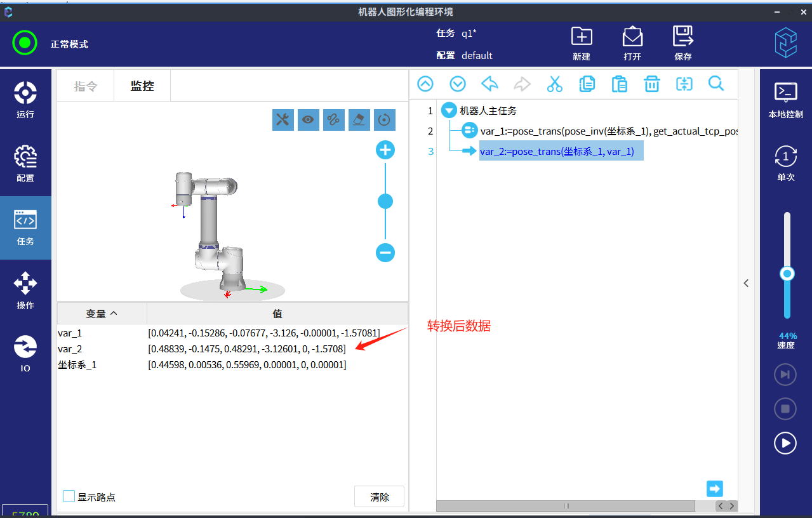This screenshot has height=518, width=812.
Task: Collapse the 机器人主任务 tree node
Action: pyautogui.click(x=449, y=110)
